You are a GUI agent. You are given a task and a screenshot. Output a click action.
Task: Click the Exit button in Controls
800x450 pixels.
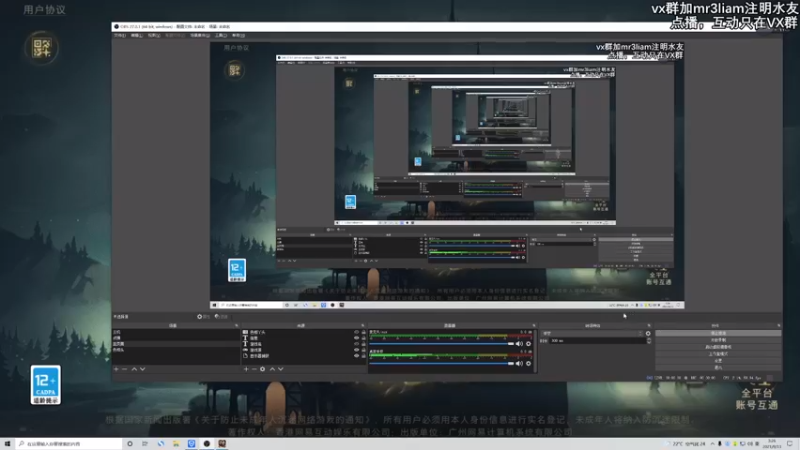[718, 367]
